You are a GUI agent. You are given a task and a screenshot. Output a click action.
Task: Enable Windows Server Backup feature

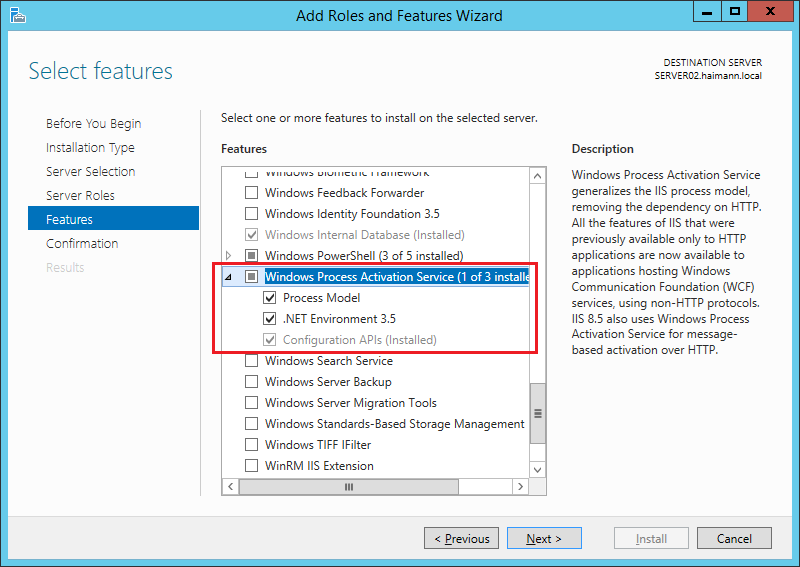pyautogui.click(x=252, y=382)
